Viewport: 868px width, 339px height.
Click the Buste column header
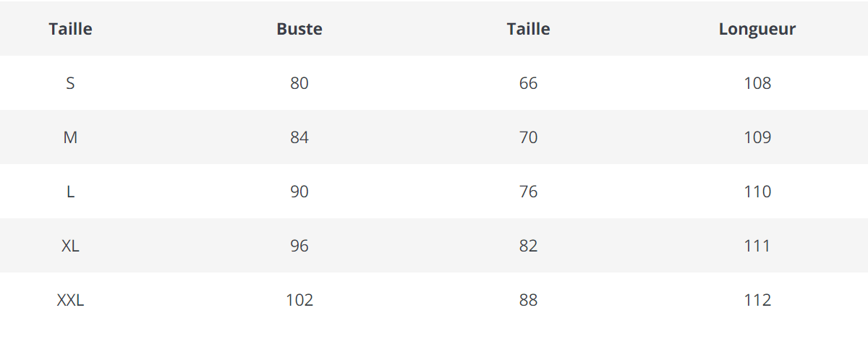[x=299, y=30]
